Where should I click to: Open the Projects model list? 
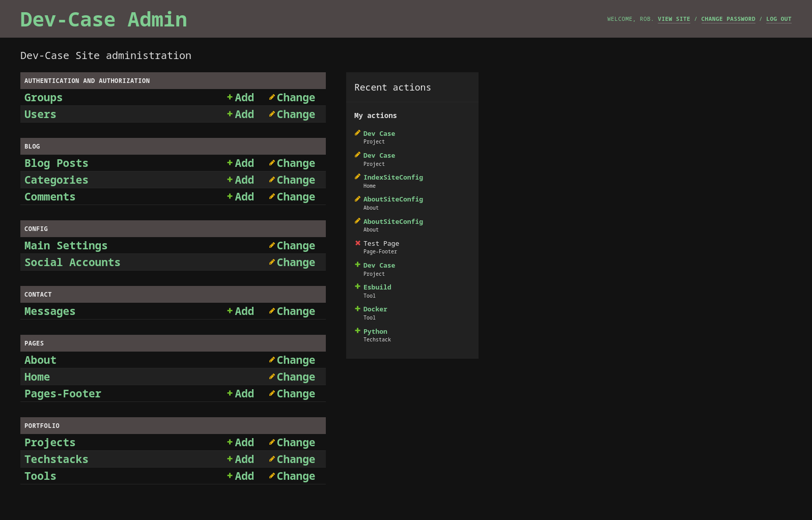click(50, 443)
